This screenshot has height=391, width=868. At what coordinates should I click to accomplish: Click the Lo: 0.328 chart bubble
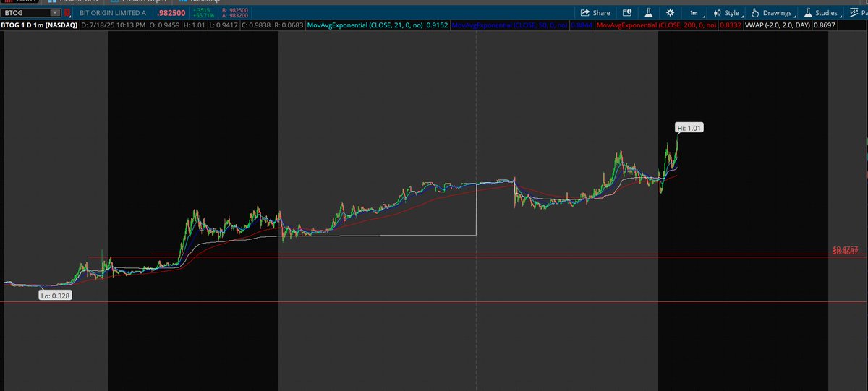55,296
